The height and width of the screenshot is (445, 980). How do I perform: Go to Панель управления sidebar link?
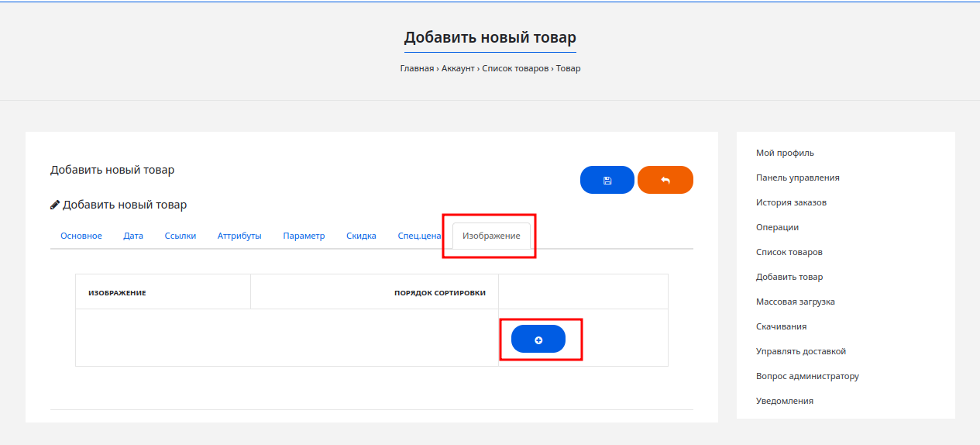pyautogui.click(x=797, y=178)
